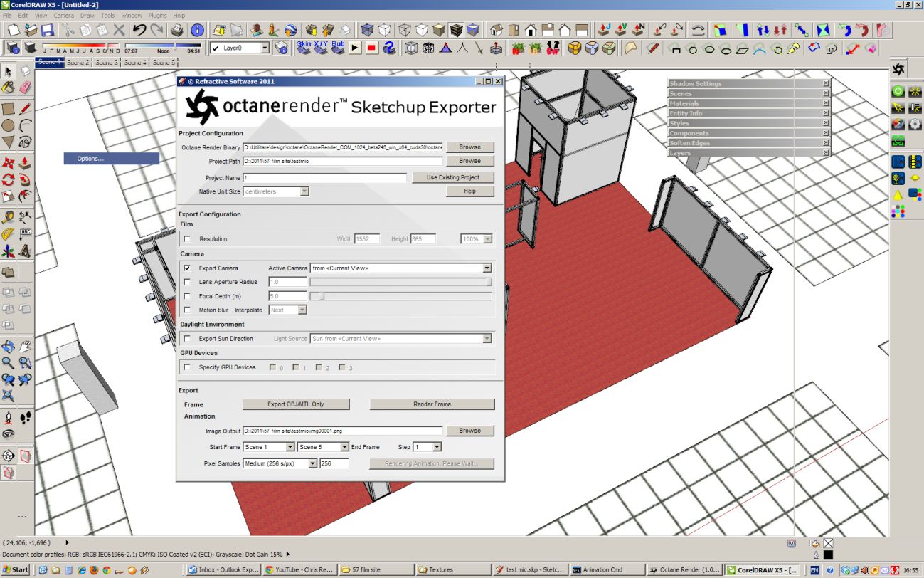Select the Walk footprints tool
Image resolution: width=924 pixels, height=578 pixels.
[x=26, y=417]
